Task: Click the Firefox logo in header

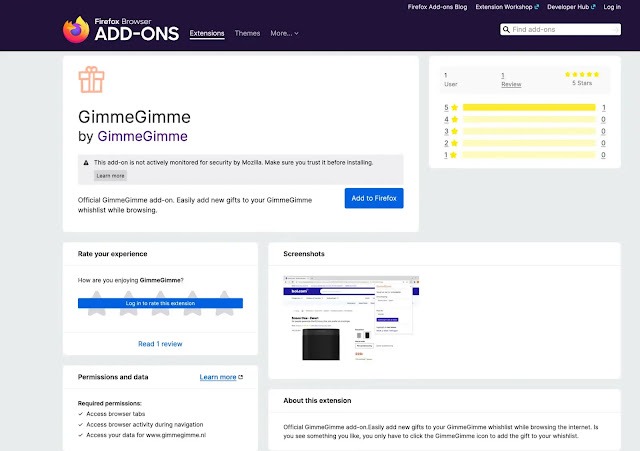Action: tap(76, 29)
